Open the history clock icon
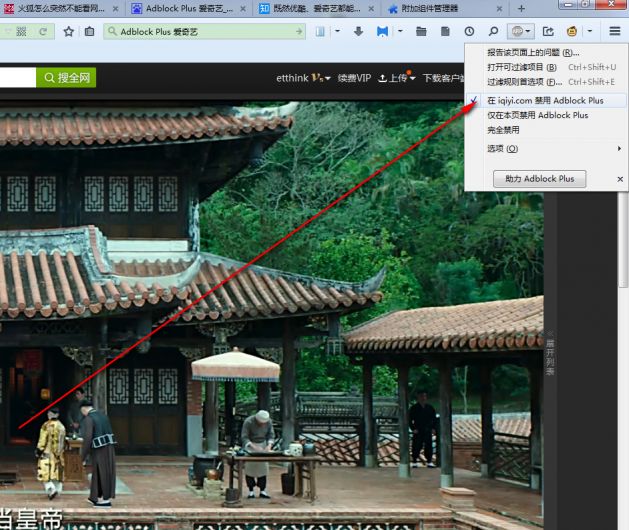The image size is (629, 530). pyautogui.click(x=469, y=31)
